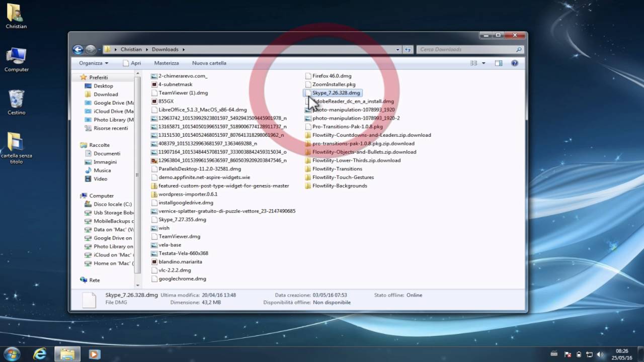Launch Internet Explorer from taskbar
The image size is (644, 362).
click(x=40, y=354)
